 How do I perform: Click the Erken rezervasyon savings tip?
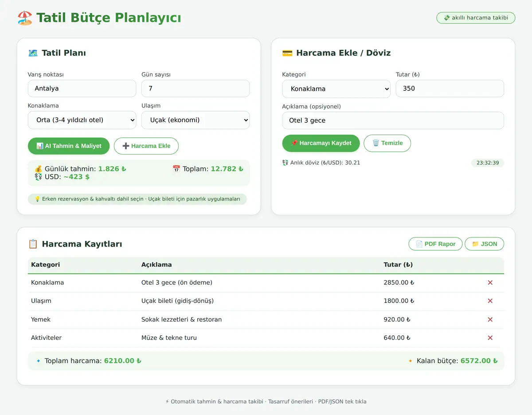137,199
